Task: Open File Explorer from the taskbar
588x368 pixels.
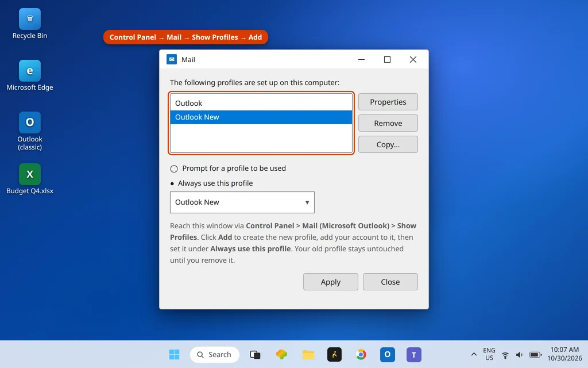Action: (308, 354)
